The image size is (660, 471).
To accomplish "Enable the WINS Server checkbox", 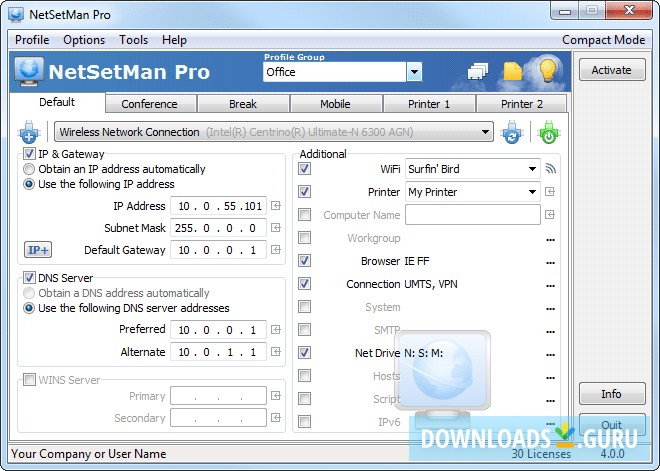I will coord(29,380).
